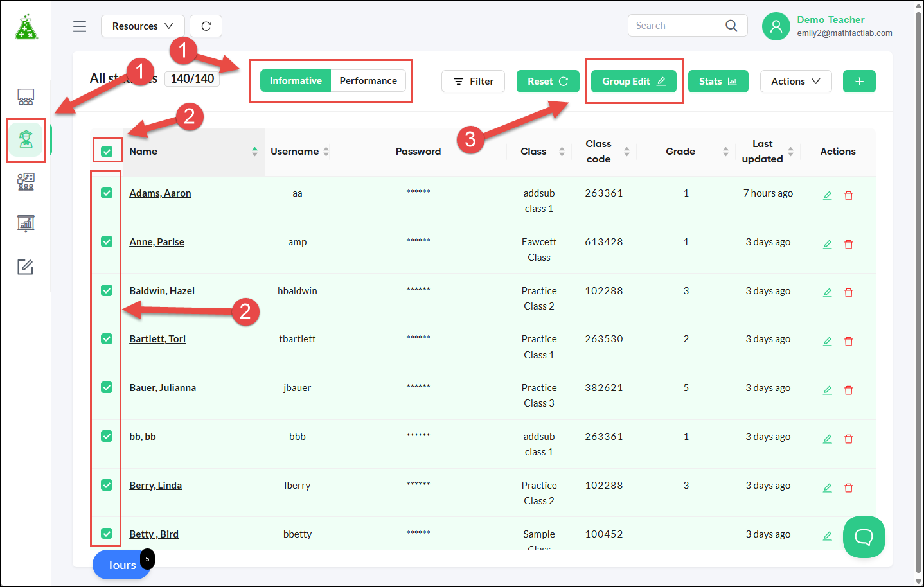Click the Group Edit button
This screenshot has width=924, height=587.
click(x=634, y=82)
